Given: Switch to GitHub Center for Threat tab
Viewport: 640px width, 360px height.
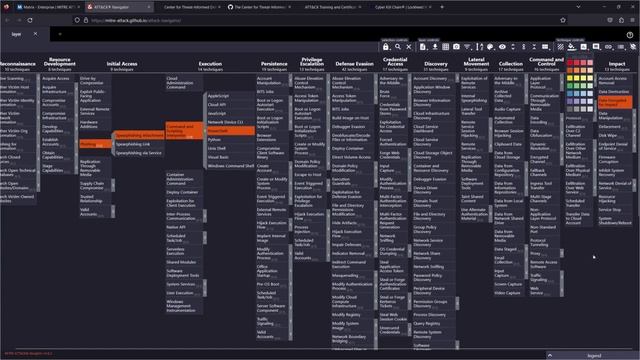Looking at the screenshot, I should [259, 7].
